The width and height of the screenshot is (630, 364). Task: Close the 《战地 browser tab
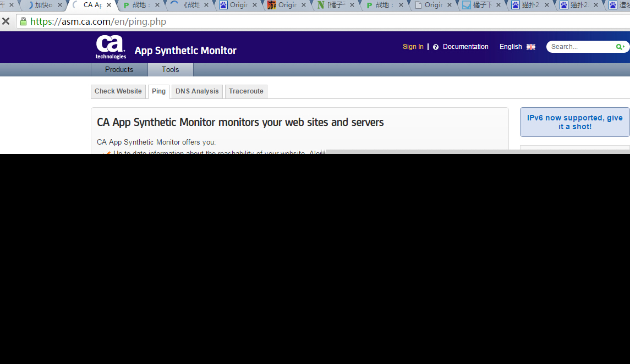(x=206, y=5)
